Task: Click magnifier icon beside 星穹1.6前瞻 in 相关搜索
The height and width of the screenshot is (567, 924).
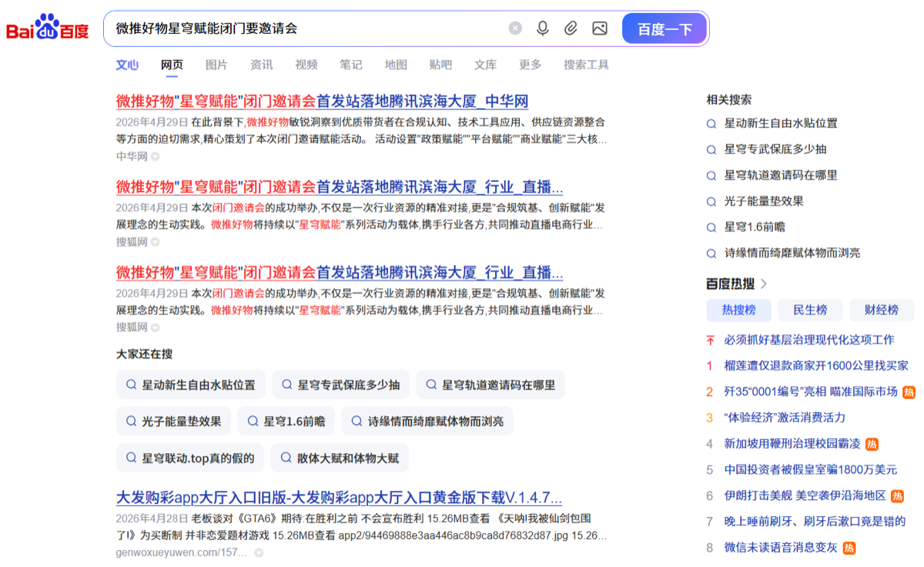Action: pyautogui.click(x=711, y=227)
